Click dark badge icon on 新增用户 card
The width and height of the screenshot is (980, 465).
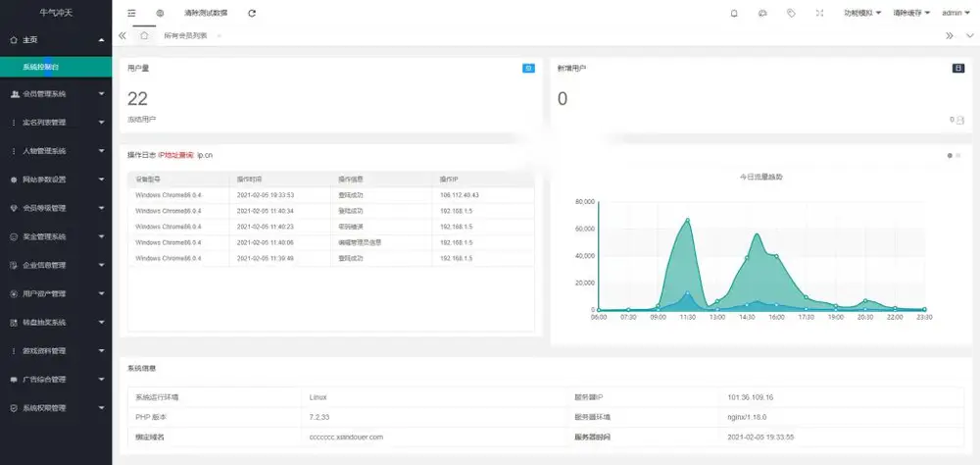(958, 69)
